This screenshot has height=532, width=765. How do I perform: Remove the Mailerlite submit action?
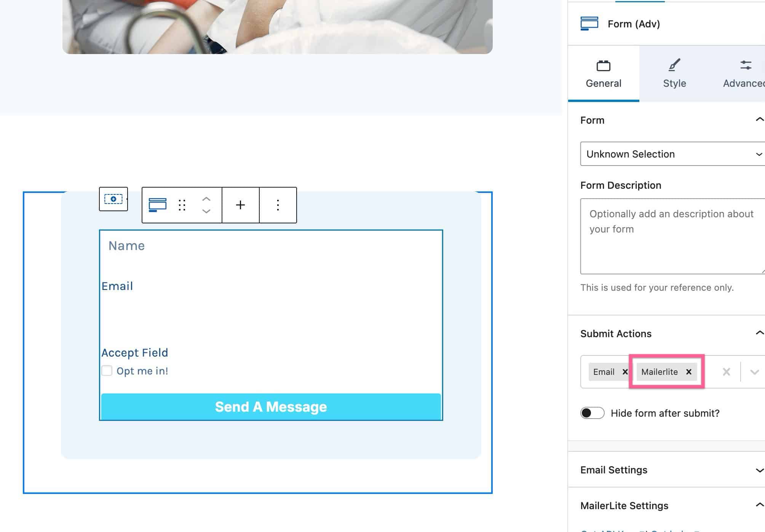tap(689, 372)
